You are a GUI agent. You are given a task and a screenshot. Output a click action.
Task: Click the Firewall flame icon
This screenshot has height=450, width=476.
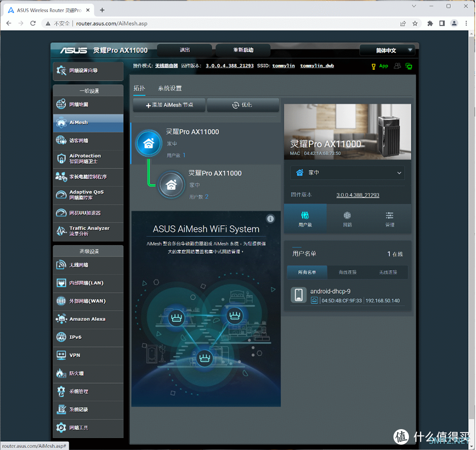click(x=61, y=373)
